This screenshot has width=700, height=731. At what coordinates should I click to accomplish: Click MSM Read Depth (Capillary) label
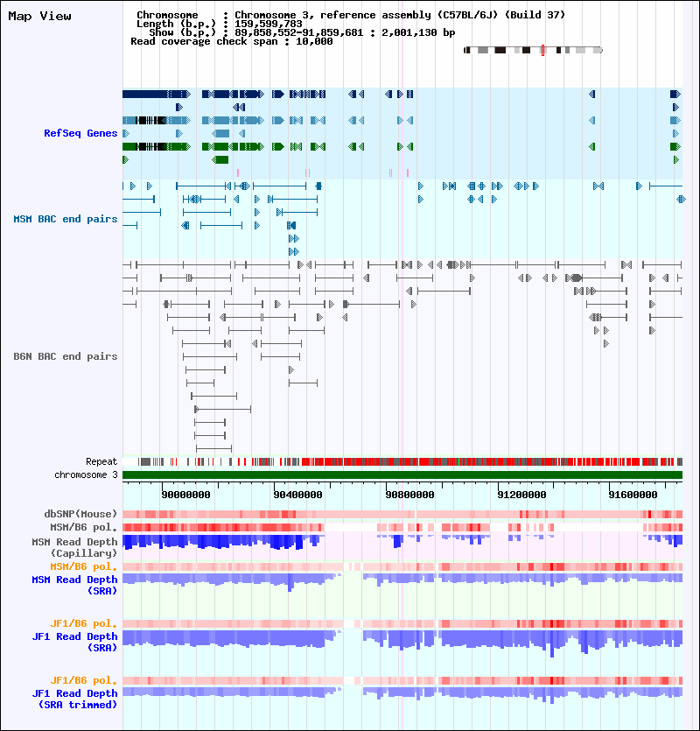[74, 547]
